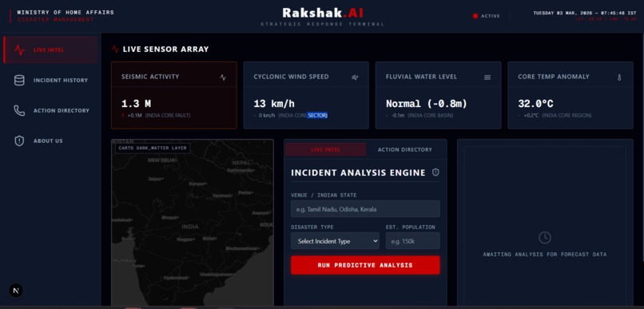Click the Est. Population input field
Screen dimensions: 644x309
[x=413, y=241]
